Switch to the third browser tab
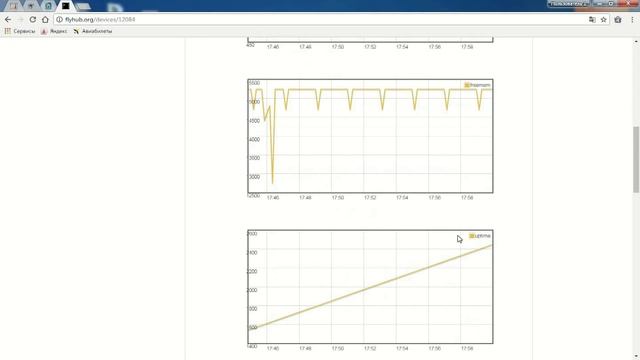The image size is (640, 360). 48,6
